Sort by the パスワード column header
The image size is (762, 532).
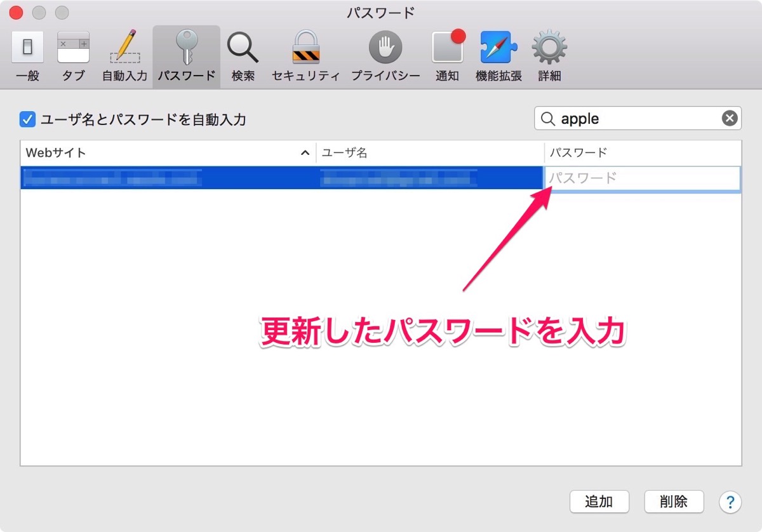click(643, 152)
